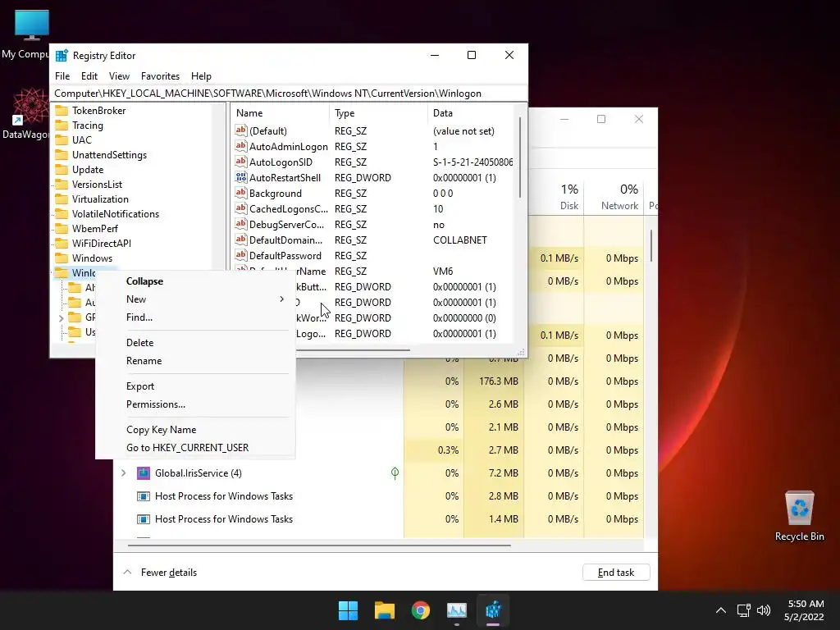Sort registry values by Type column
The image size is (840, 630).
point(378,113)
